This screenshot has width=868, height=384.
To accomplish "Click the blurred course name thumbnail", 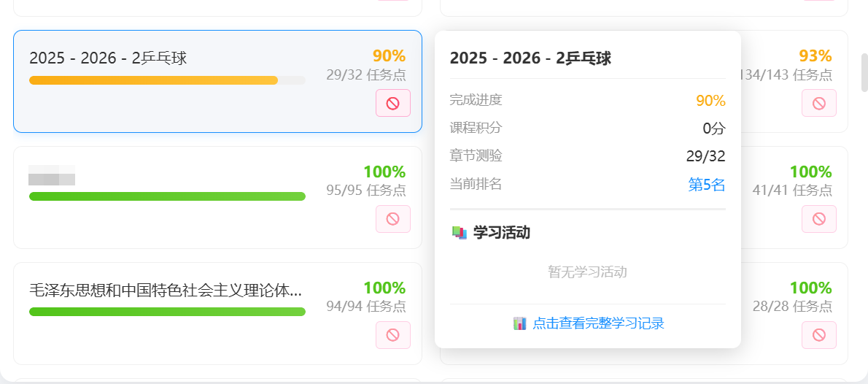I will tap(52, 175).
